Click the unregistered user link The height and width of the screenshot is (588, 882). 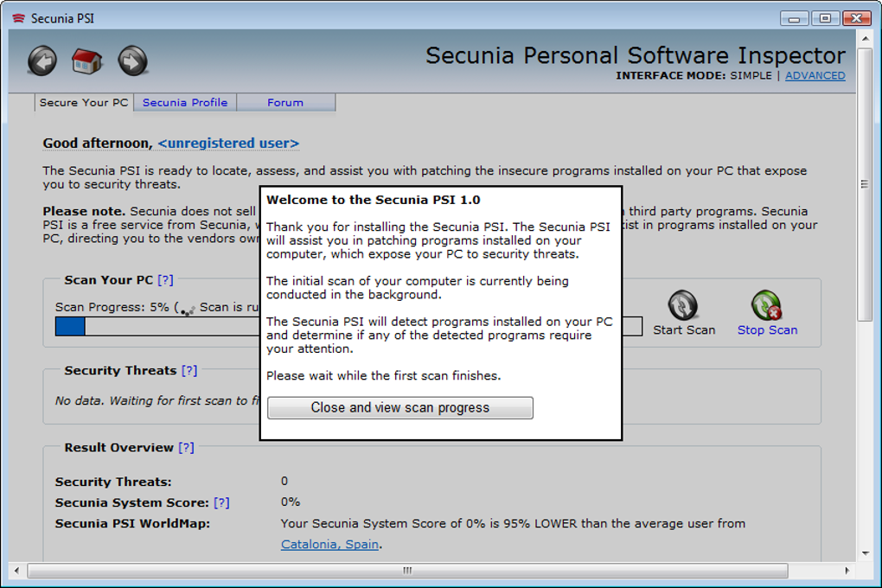(228, 143)
